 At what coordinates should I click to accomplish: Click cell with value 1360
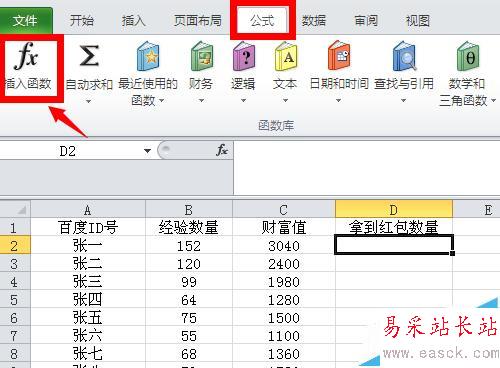284,353
